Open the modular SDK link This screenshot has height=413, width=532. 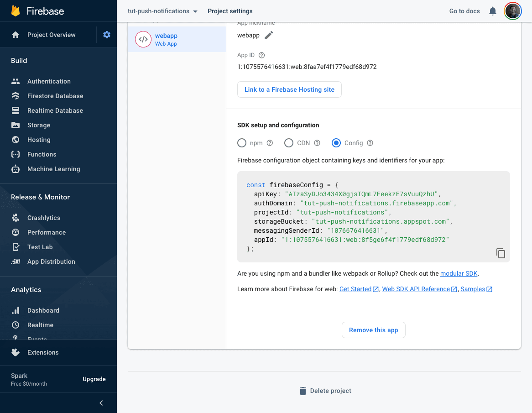459,273
